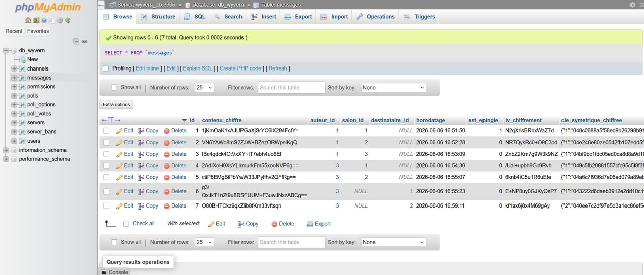This screenshot has height=275, width=644.
Task: Open column options dropdown arrow beside id
Action: click(184, 120)
